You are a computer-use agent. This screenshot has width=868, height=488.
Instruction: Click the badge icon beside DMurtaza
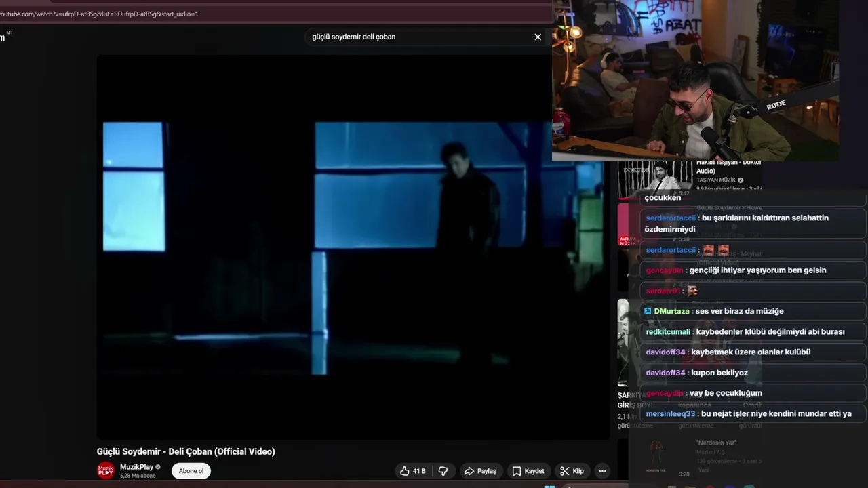[x=648, y=311]
